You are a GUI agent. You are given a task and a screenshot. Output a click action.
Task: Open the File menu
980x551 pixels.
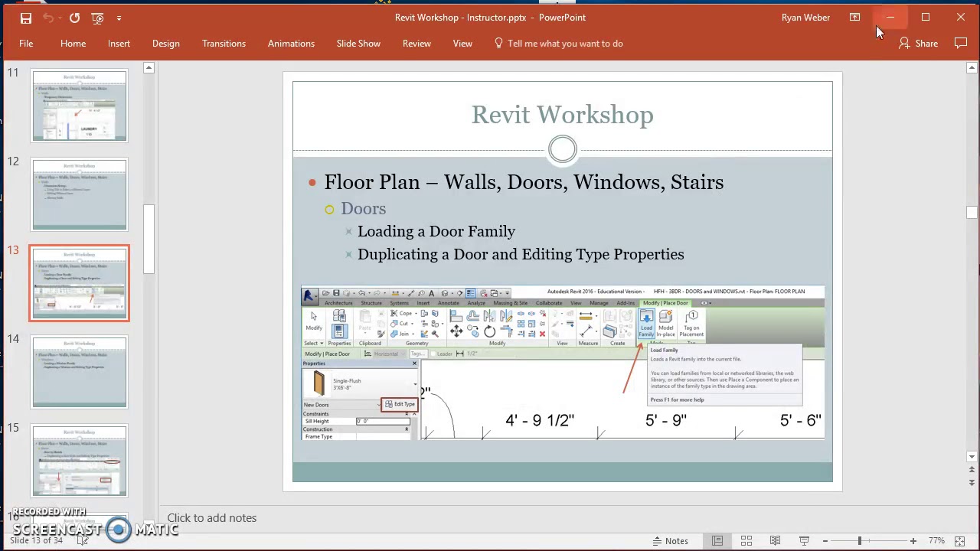(26, 44)
